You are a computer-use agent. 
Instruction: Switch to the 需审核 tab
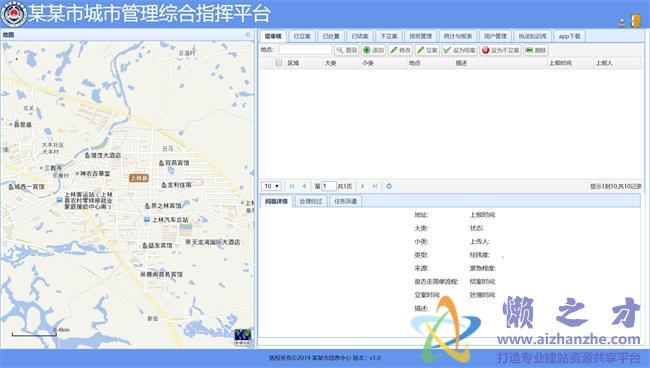[x=273, y=36]
